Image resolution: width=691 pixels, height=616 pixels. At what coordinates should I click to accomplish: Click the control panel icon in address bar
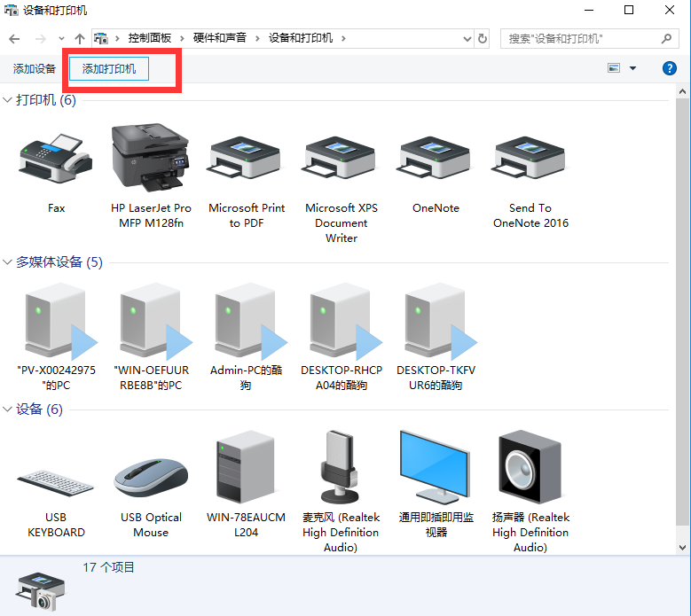tap(101, 39)
